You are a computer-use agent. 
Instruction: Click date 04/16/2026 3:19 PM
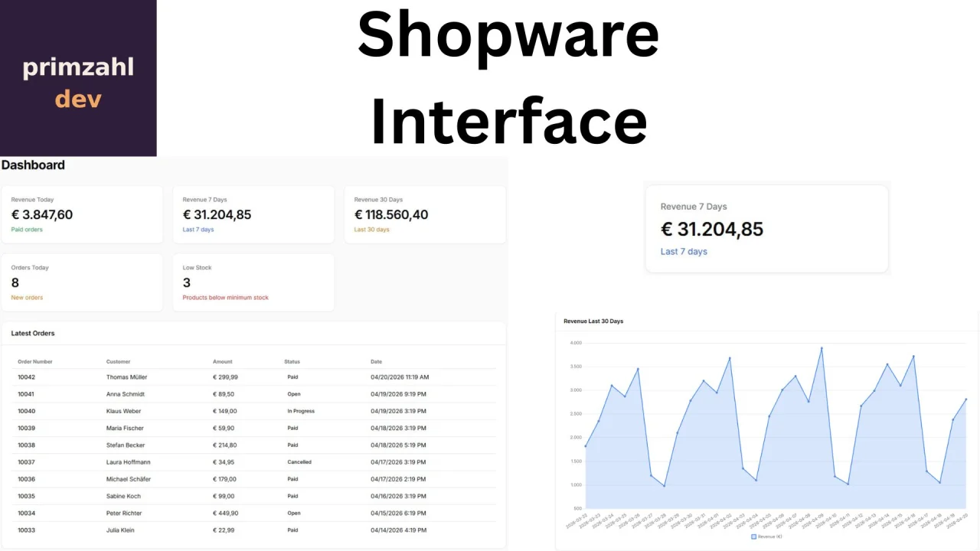pyautogui.click(x=398, y=496)
